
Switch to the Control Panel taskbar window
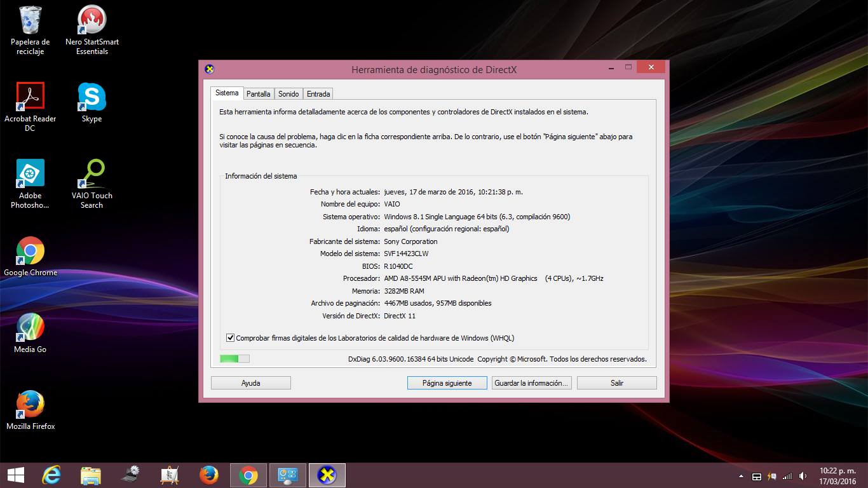288,475
